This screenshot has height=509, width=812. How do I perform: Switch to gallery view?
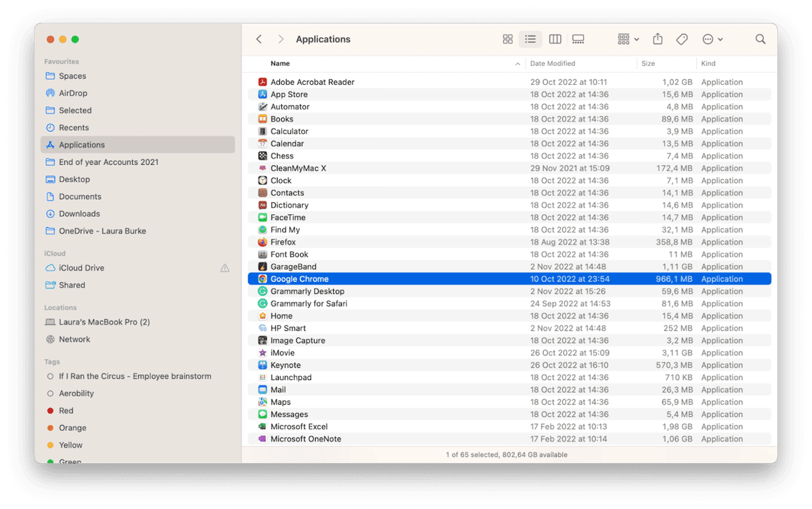point(578,39)
